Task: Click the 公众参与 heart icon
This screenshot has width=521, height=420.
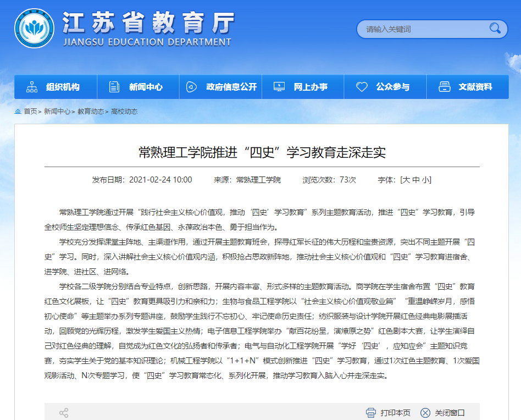Action: coord(362,87)
